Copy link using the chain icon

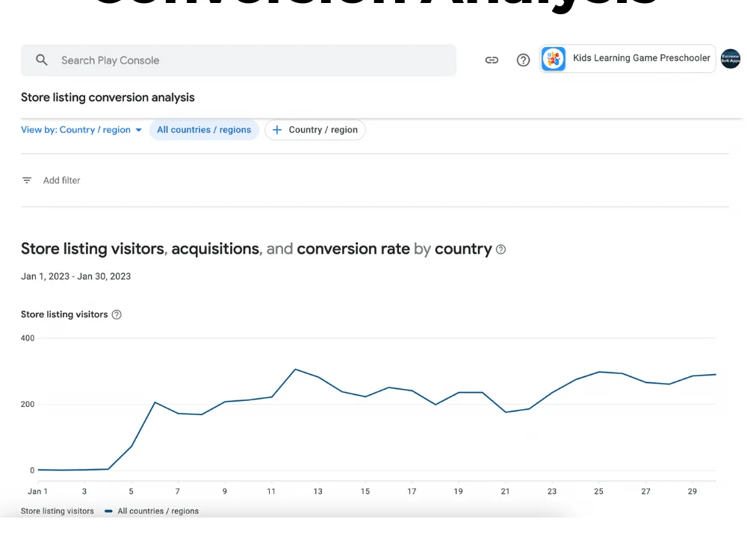[492, 60]
